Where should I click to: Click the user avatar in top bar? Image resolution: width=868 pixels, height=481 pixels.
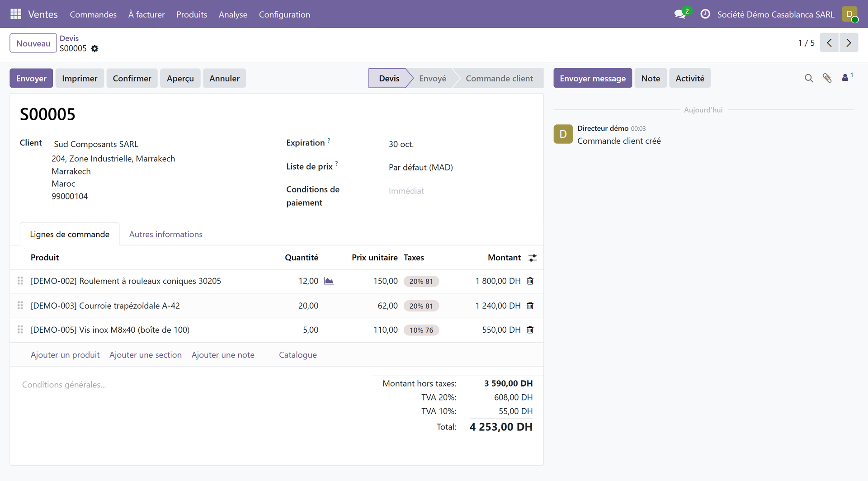[849, 14]
